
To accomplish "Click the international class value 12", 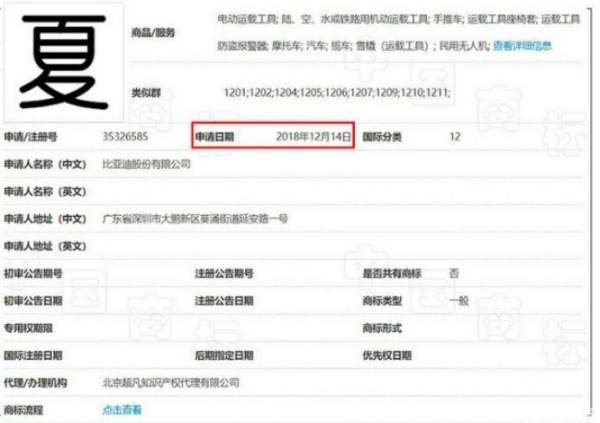I will tap(455, 137).
